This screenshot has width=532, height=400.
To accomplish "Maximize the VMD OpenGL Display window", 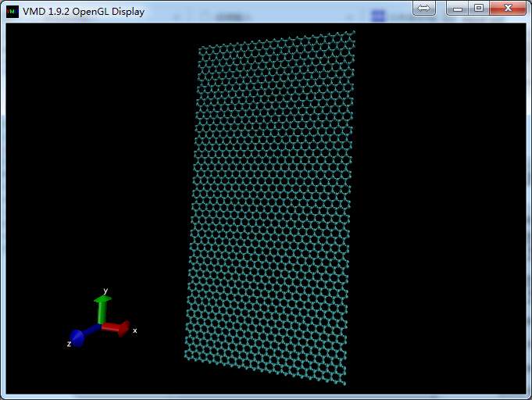I will [x=479, y=8].
